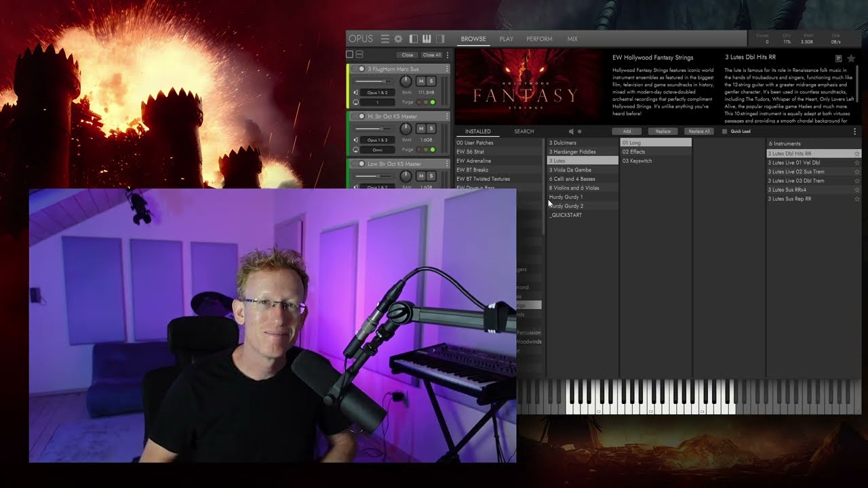This screenshot has width=868, height=488.
Task: Mute the Hi Str Oct KS Master instrument
Action: point(420,129)
